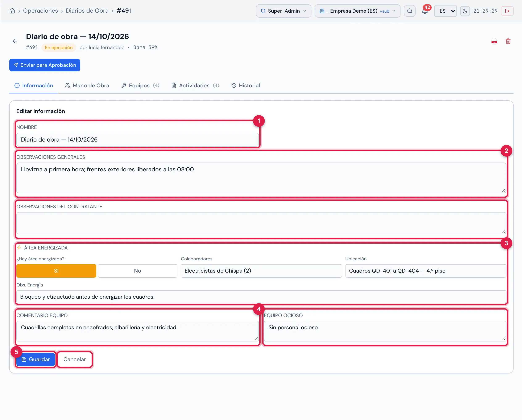Screen dimensions: 522x420
Task: Open the ES language dropdown
Action: [x=446, y=11]
